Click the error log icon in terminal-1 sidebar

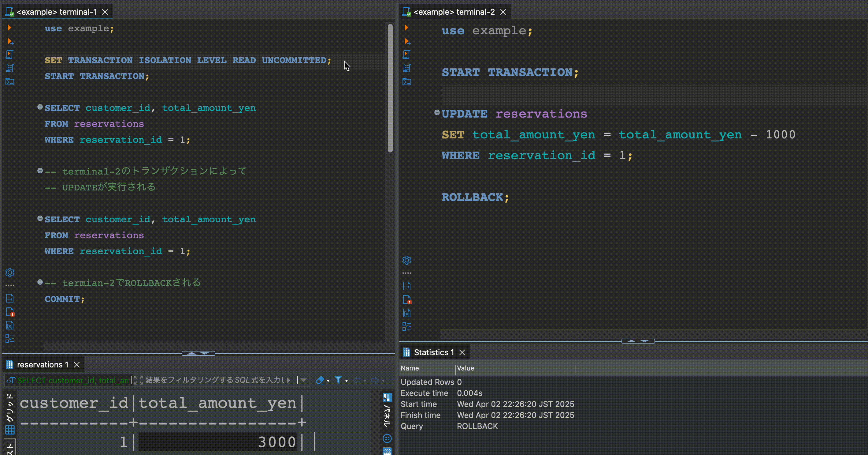pyautogui.click(x=10, y=312)
